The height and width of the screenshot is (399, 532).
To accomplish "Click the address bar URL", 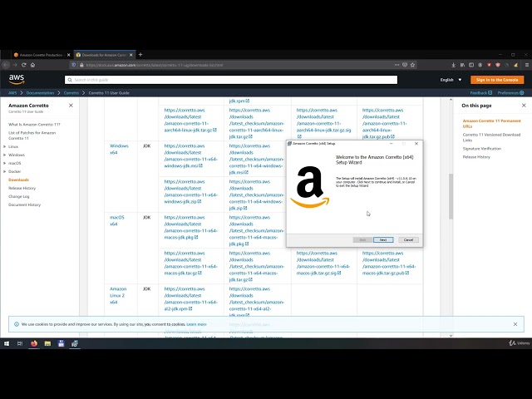I will click(155, 65).
